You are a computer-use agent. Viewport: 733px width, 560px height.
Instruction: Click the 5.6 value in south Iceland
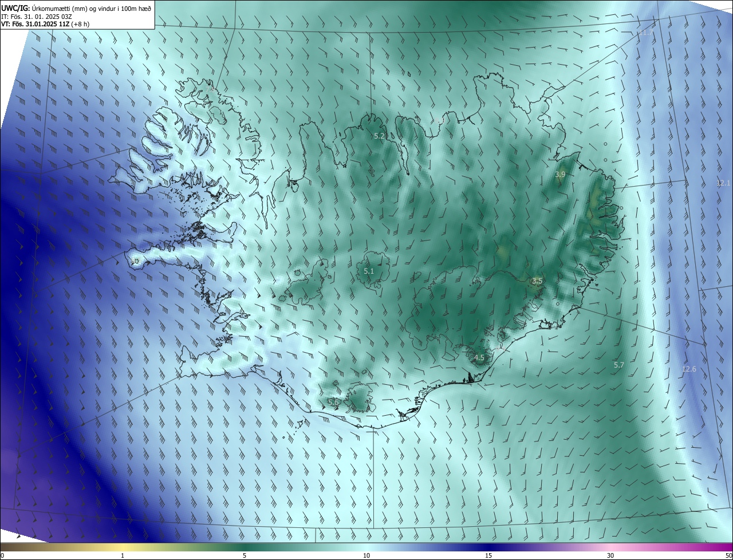coord(334,403)
